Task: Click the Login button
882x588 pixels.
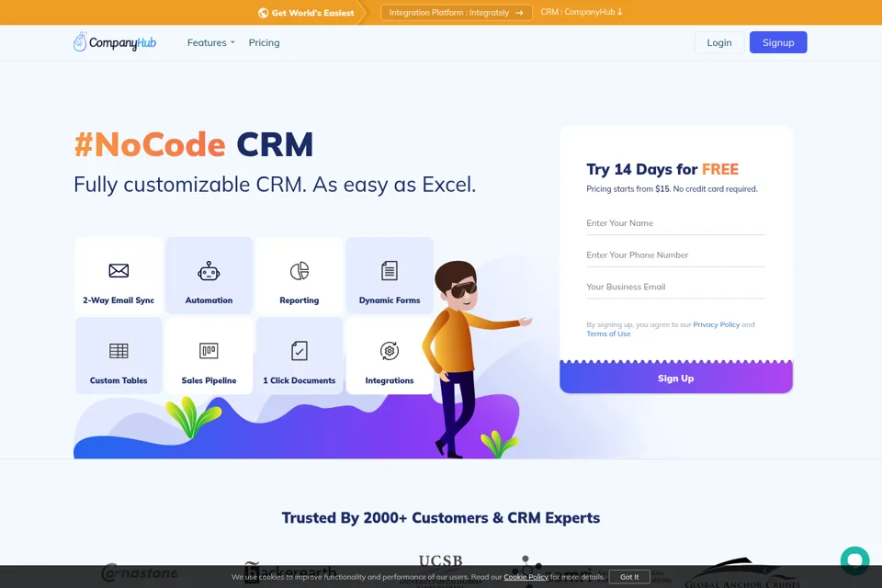Action: click(x=718, y=43)
